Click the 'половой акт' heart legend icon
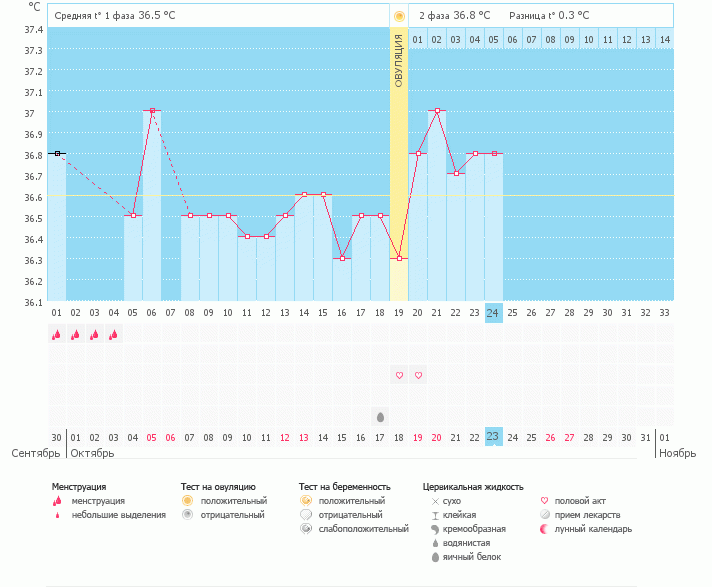The image size is (712, 587). coord(544,500)
